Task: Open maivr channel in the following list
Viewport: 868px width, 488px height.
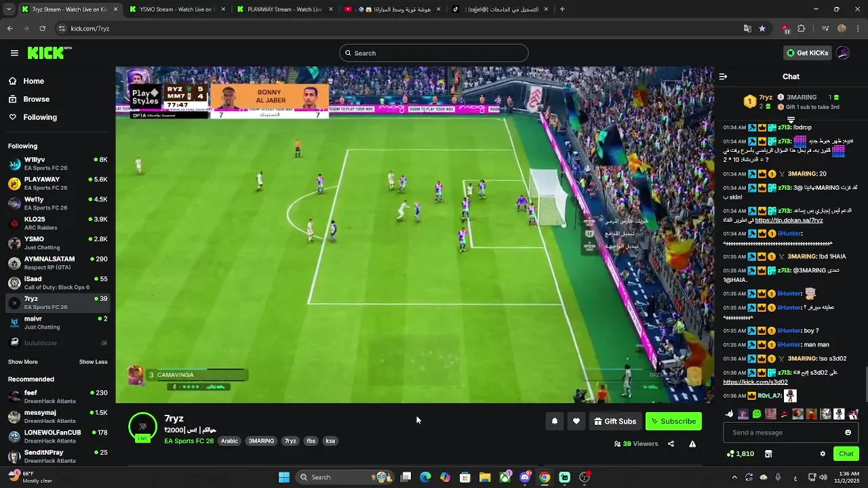Action: (x=58, y=322)
